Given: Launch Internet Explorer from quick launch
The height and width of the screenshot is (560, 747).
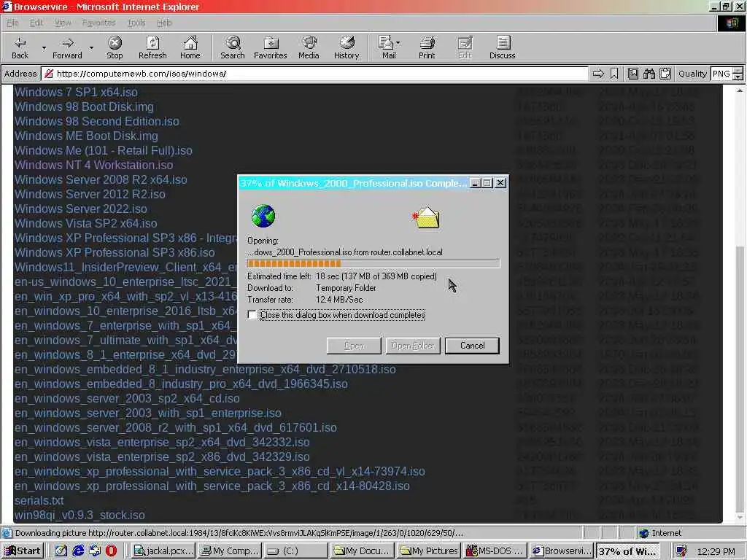Looking at the screenshot, I should [78, 551].
